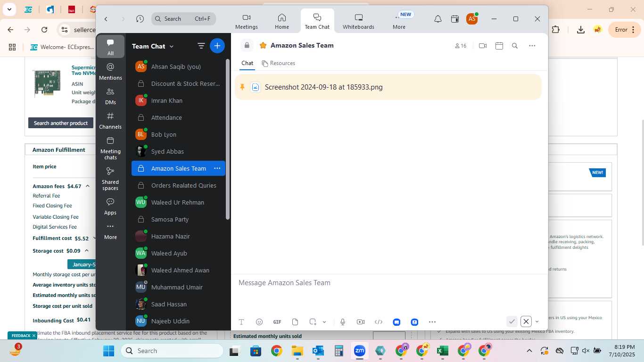
Task: Open More options in Zoom sidebar
Action: 110,231
